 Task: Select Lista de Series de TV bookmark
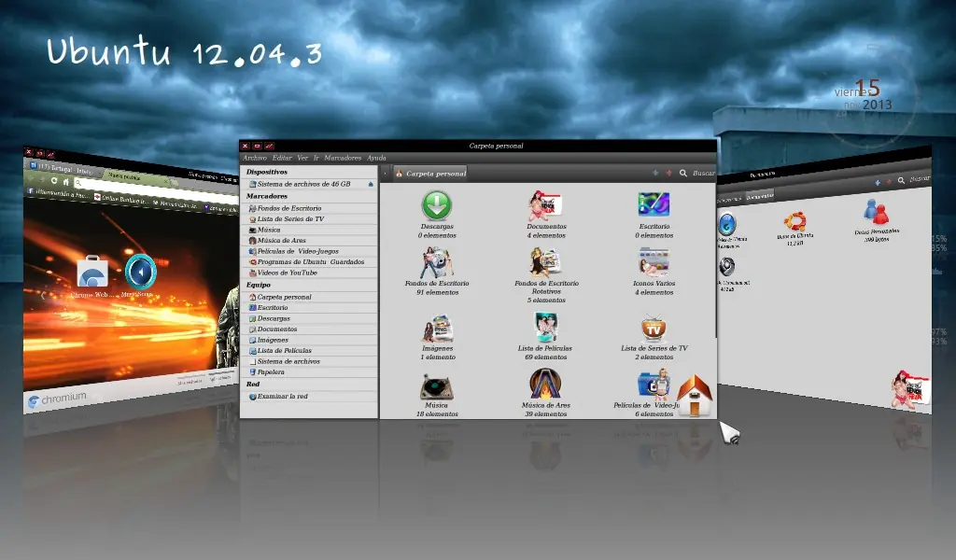(308, 218)
